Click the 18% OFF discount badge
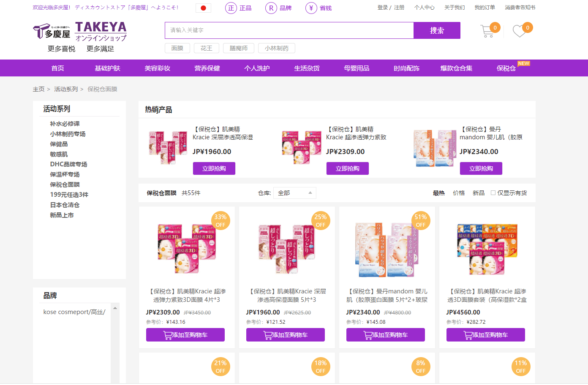The height and width of the screenshot is (385, 588). (321, 366)
